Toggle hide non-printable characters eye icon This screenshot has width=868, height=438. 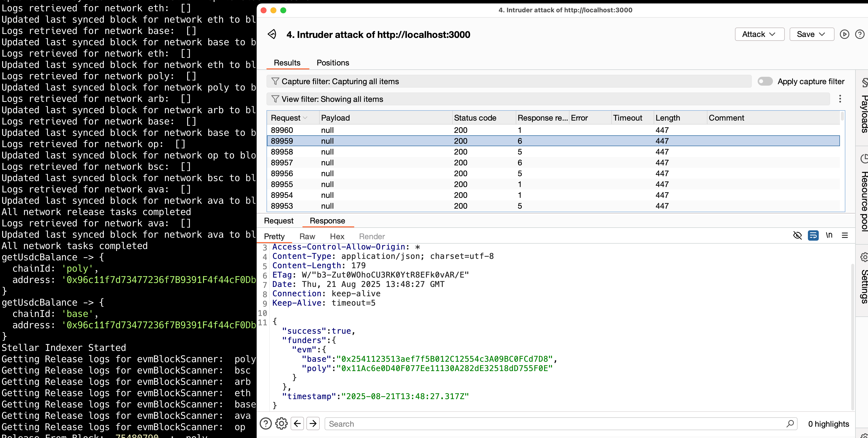[x=797, y=235]
